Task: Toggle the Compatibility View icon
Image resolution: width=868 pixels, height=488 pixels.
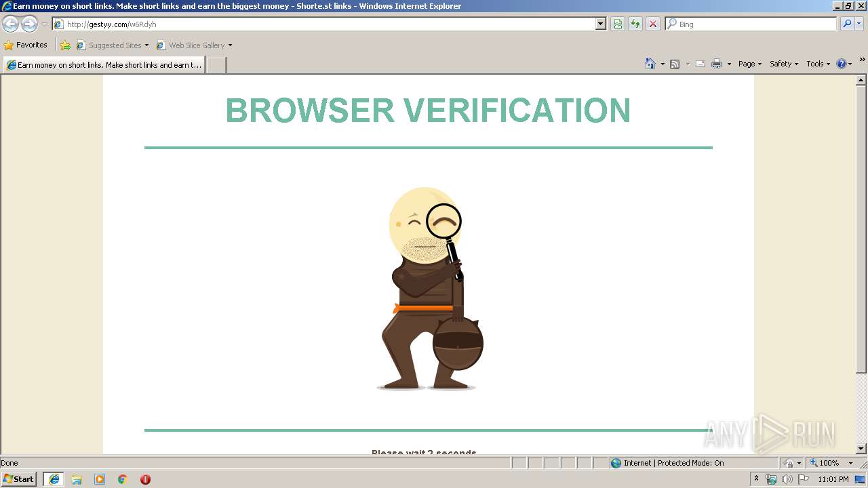Action: pos(618,24)
